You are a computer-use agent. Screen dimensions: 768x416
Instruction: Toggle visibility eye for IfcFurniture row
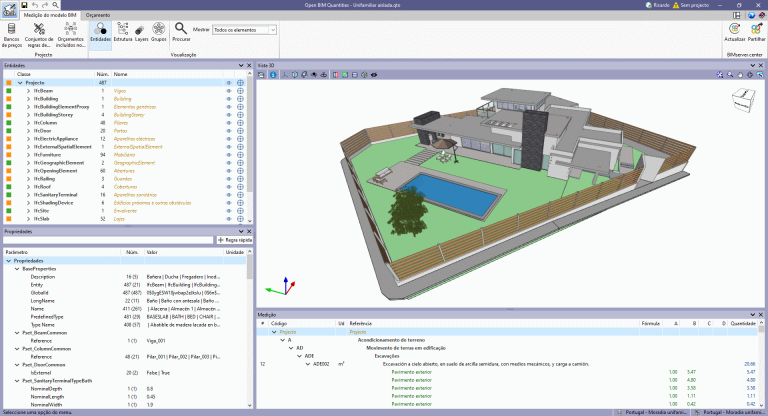229,155
